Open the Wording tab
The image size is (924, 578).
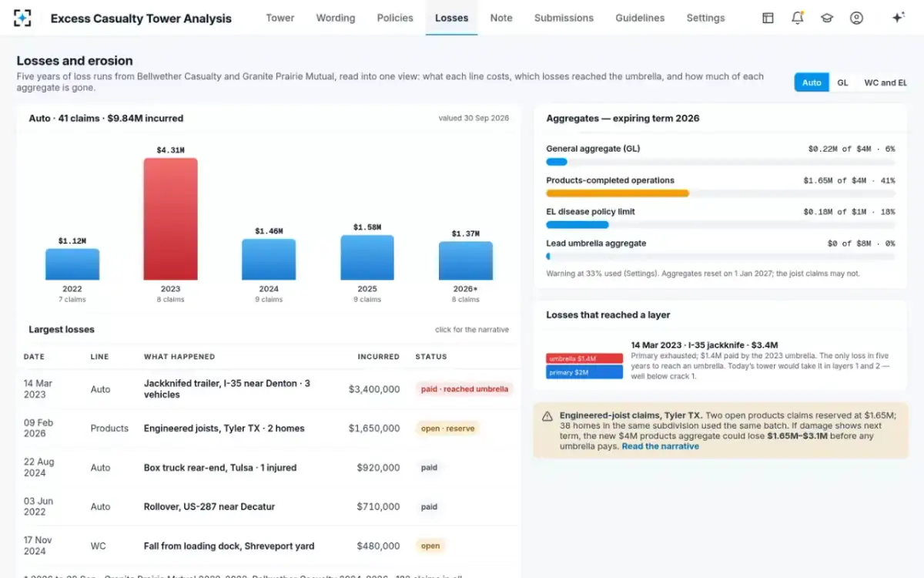pyautogui.click(x=336, y=18)
